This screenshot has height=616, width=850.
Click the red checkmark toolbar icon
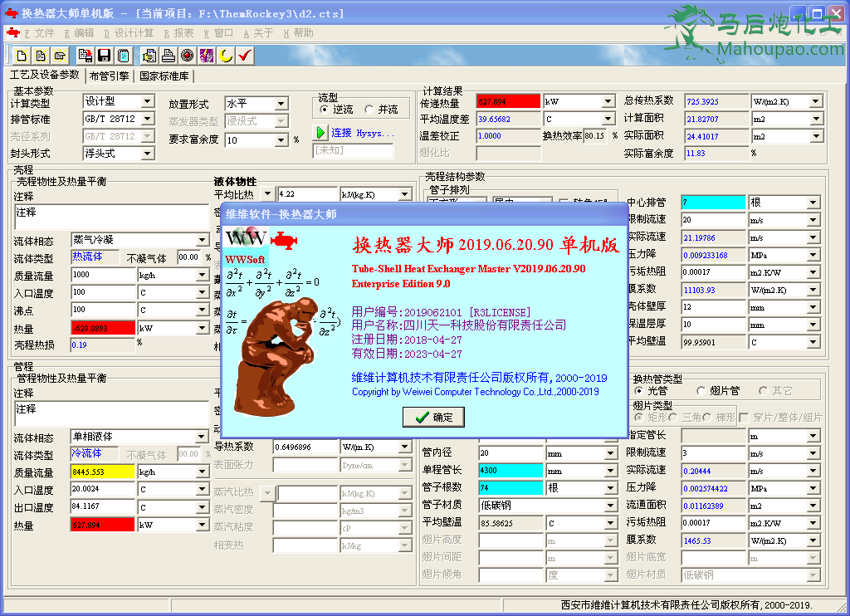(x=245, y=56)
